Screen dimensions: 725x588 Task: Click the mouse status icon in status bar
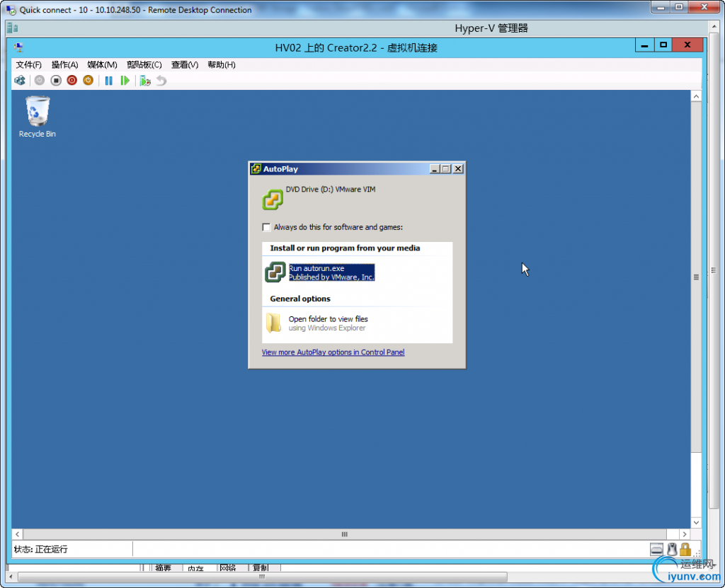click(672, 549)
